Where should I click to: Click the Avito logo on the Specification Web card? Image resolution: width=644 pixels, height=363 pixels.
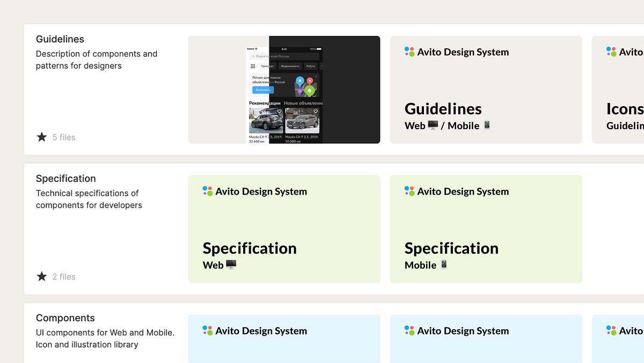tap(207, 191)
